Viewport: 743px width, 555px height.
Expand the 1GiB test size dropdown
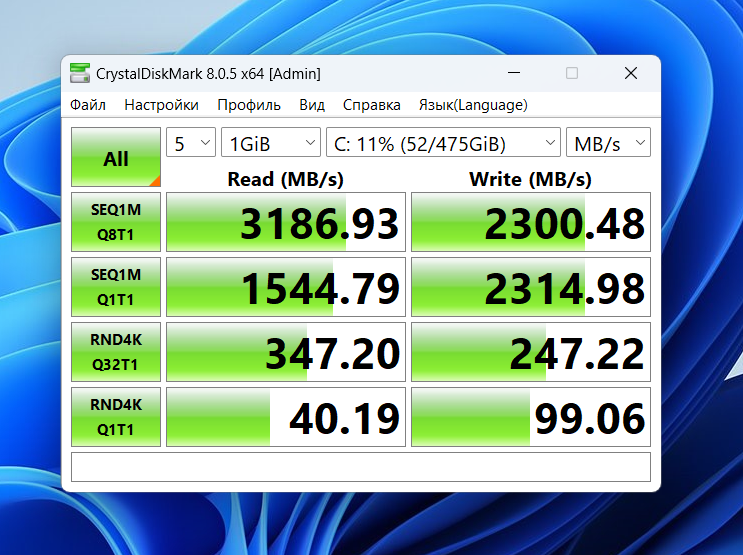click(271, 142)
